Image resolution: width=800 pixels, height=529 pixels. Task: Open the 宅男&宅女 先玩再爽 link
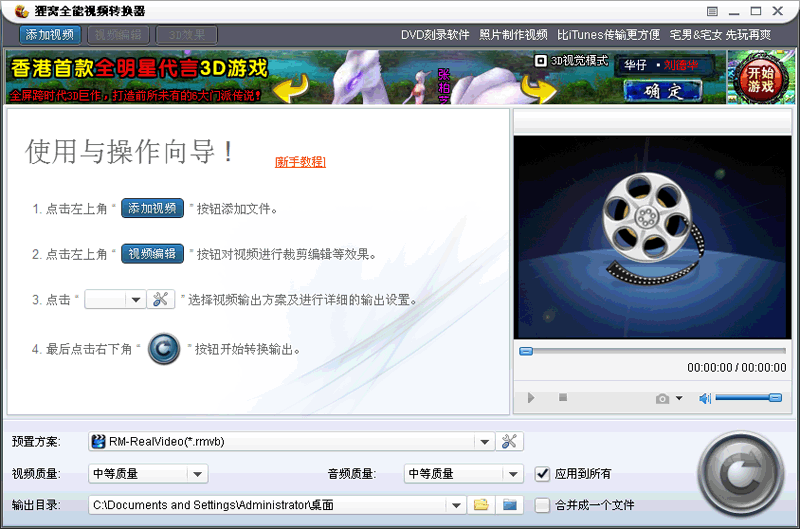point(720,35)
